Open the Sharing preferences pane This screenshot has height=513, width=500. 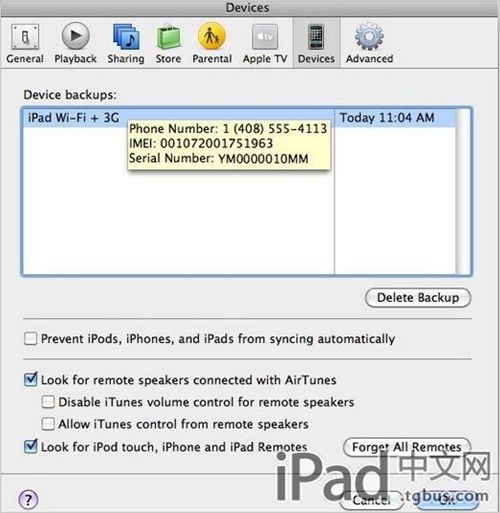[126, 44]
